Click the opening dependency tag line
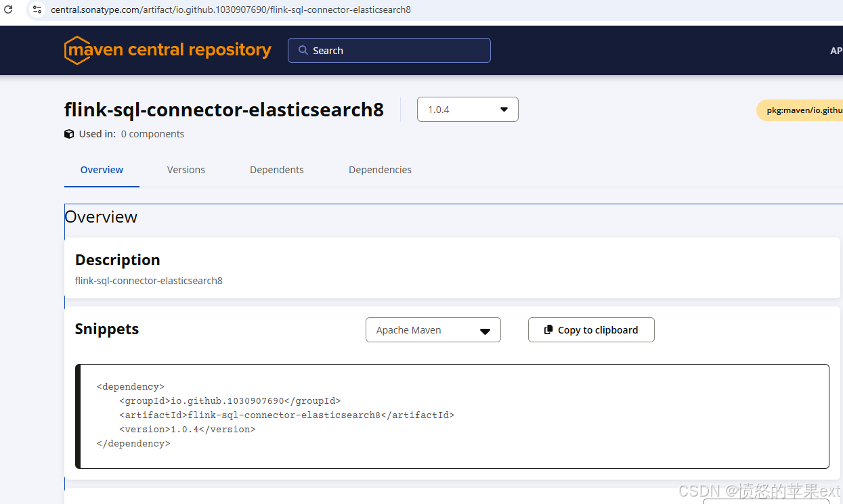Viewport: 843px width, 504px height. click(x=131, y=387)
